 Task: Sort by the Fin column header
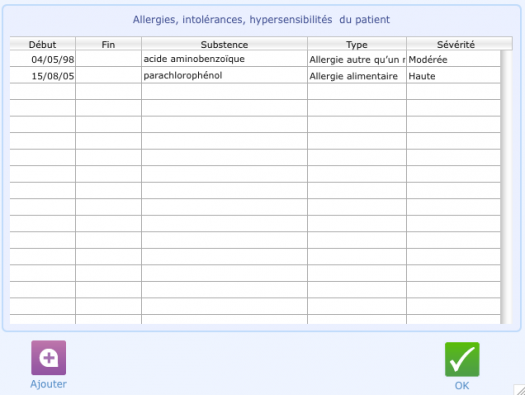(x=108, y=44)
